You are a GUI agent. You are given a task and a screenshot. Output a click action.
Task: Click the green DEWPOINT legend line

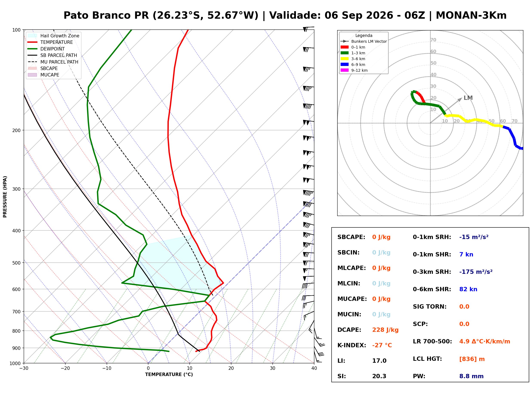click(32, 49)
